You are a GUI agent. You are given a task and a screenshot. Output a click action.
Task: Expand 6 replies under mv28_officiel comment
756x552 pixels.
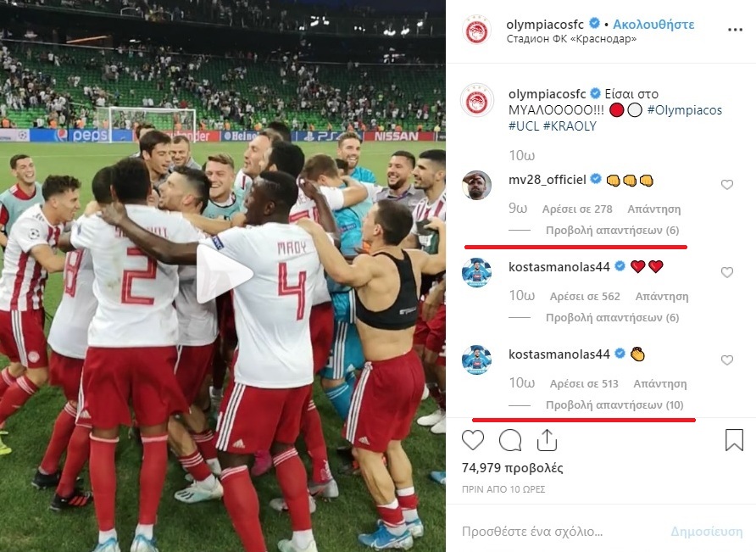pos(612,231)
